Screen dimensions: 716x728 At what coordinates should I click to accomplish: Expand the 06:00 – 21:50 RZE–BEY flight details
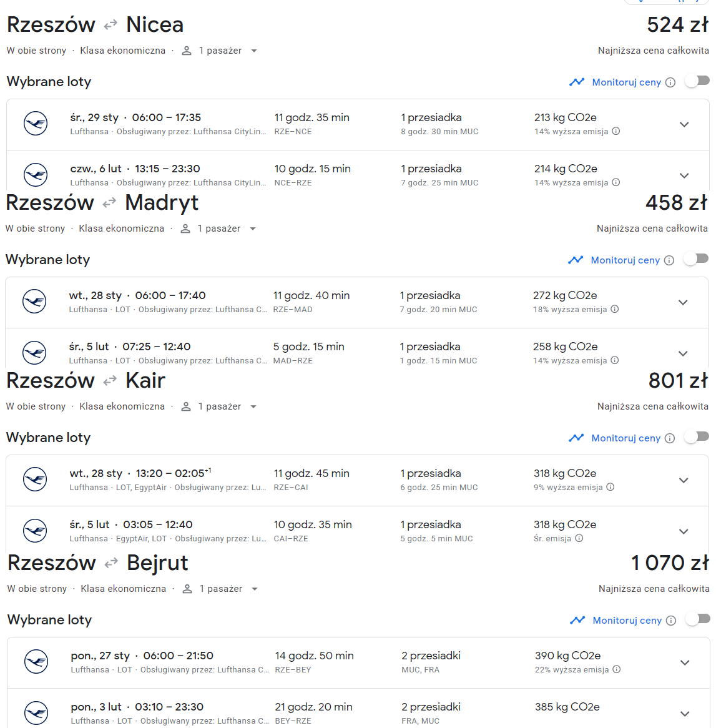pyautogui.click(x=684, y=662)
